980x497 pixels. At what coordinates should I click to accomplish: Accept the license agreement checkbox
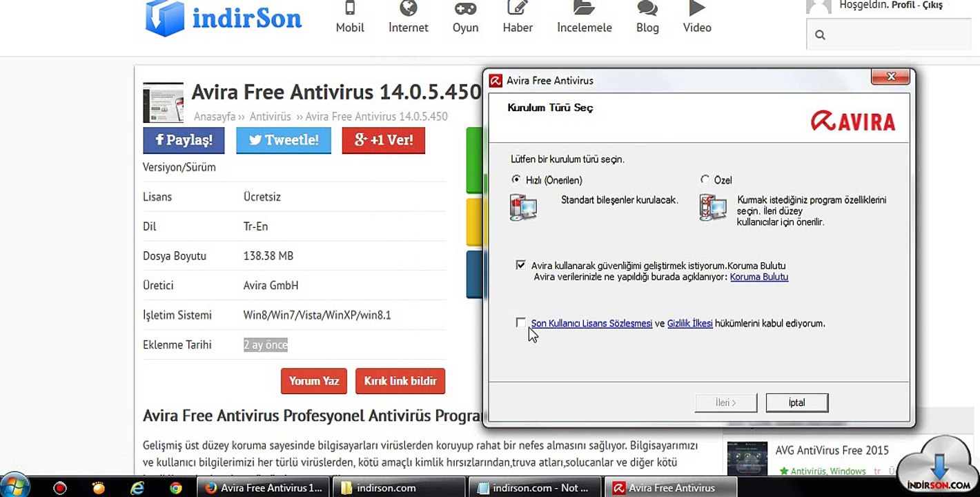(520, 322)
